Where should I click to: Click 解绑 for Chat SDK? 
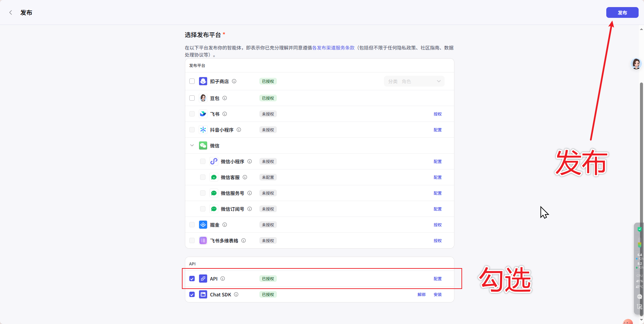[421, 294]
